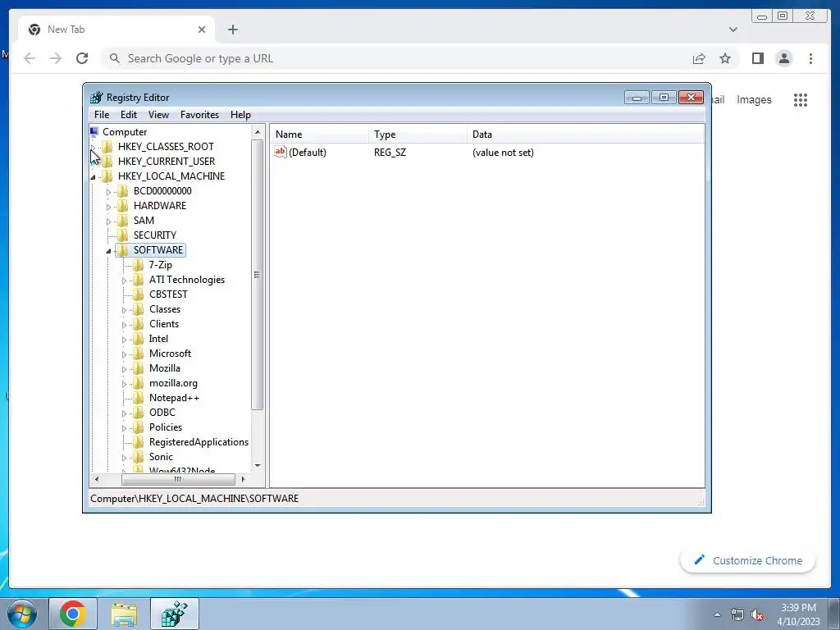Open the Windows Start menu
This screenshot has width=840, height=630.
tap(21, 614)
